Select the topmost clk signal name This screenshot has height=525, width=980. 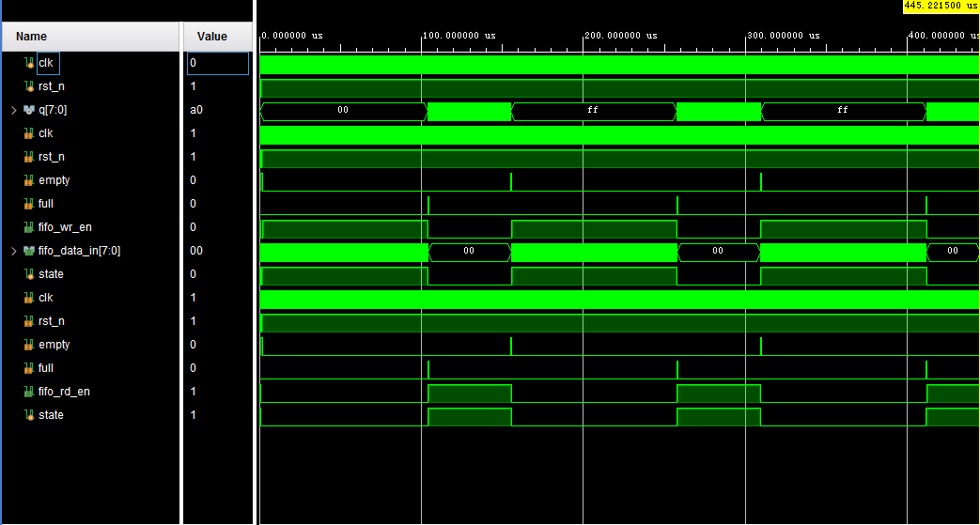[x=46, y=63]
